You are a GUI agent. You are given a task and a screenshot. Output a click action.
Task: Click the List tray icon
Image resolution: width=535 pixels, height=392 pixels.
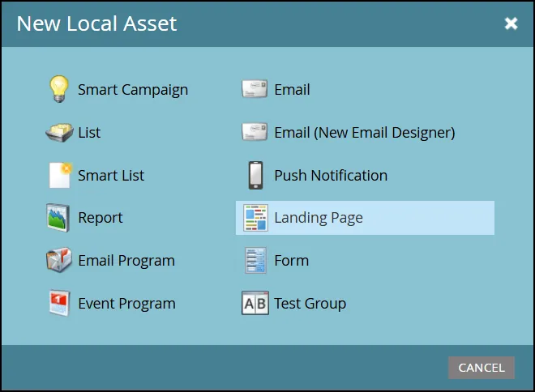pos(59,133)
